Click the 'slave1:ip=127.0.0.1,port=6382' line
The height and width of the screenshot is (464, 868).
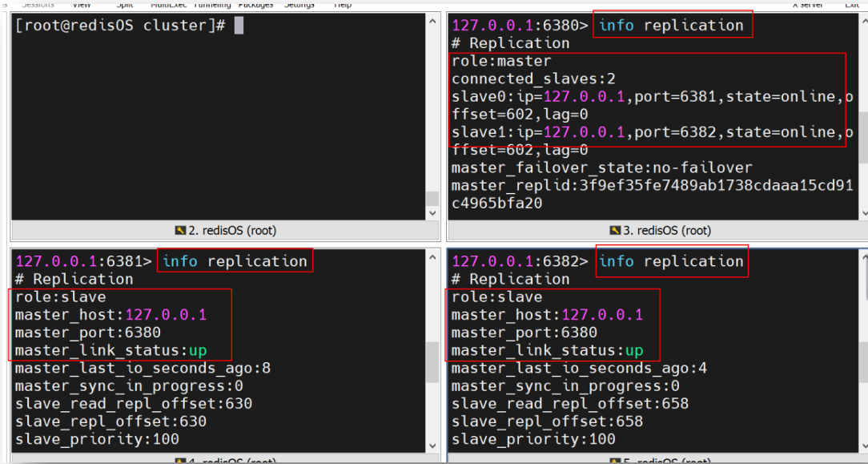tap(653, 131)
